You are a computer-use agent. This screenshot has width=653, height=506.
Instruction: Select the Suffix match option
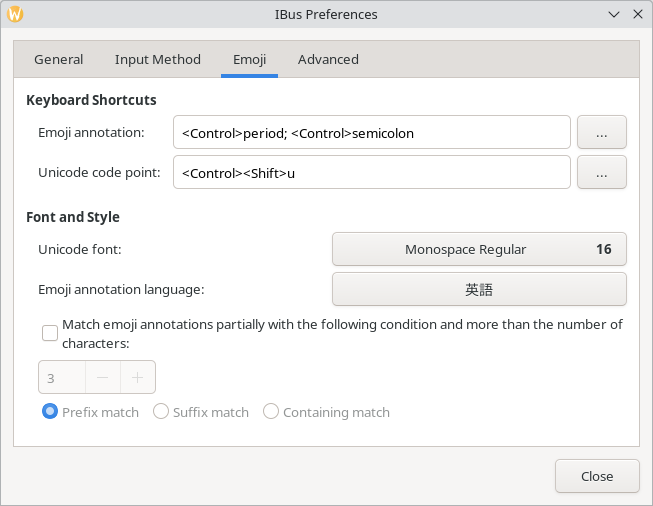161,412
